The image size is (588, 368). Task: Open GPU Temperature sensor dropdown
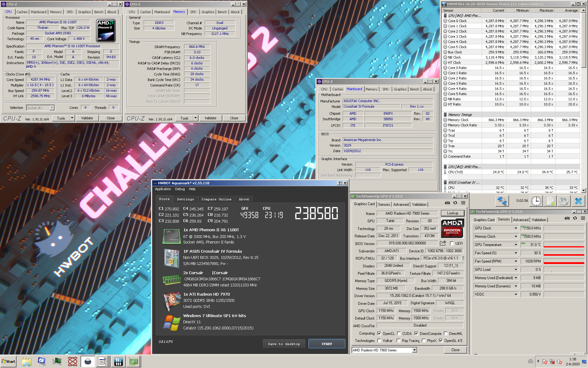tap(516, 245)
